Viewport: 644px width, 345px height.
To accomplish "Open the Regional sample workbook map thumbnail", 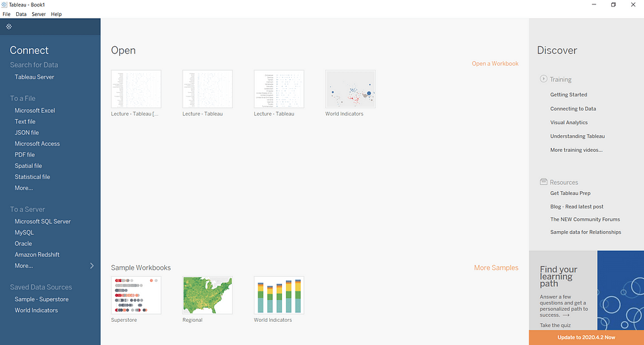I will click(x=207, y=295).
